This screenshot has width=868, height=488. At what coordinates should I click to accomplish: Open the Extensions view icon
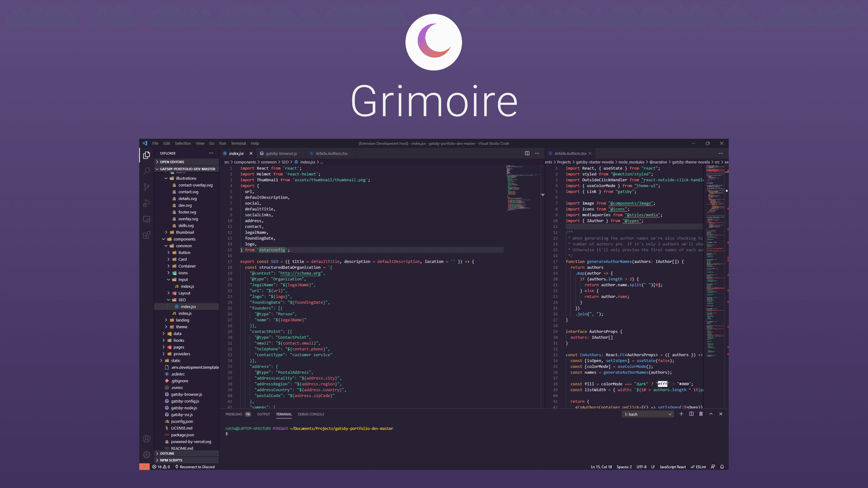point(147,235)
